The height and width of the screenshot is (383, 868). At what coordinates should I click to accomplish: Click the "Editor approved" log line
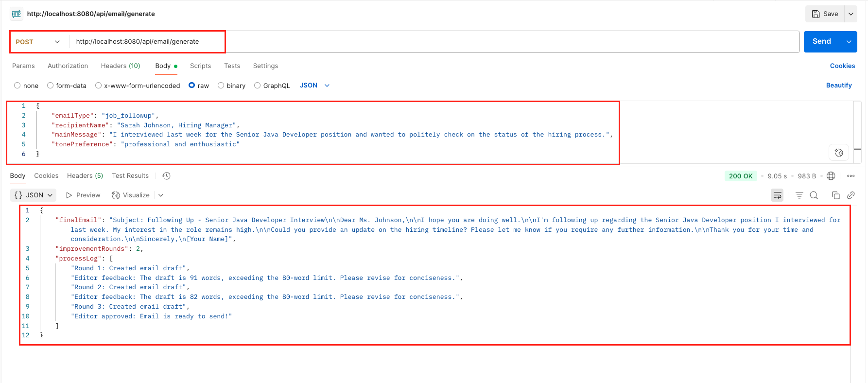coord(152,316)
